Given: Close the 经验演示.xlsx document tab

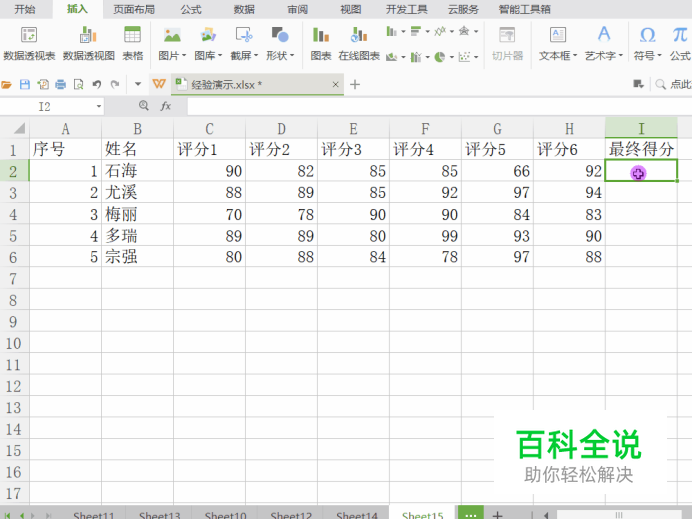Looking at the screenshot, I should tap(335, 84).
